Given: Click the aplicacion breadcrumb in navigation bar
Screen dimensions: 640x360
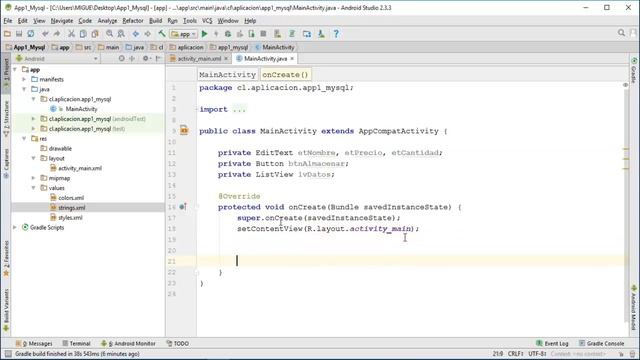Looking at the screenshot, I should [187, 47].
